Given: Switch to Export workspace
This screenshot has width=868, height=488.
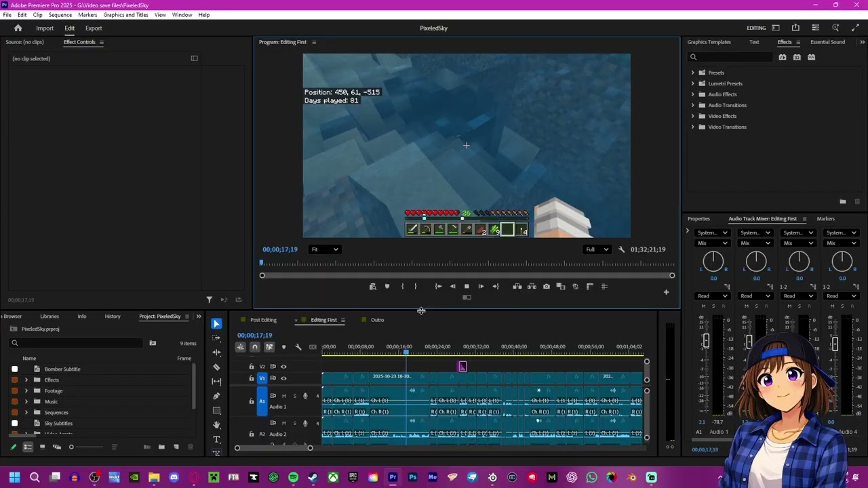Looking at the screenshot, I should [x=94, y=28].
